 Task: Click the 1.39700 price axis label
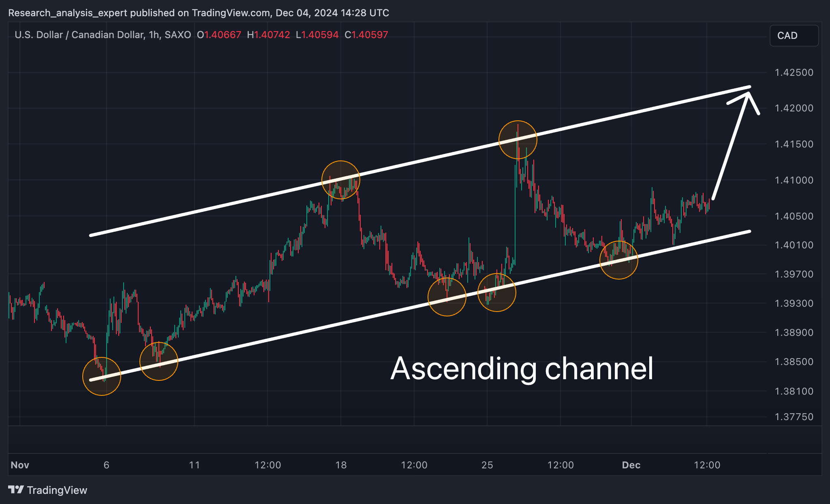(x=794, y=274)
